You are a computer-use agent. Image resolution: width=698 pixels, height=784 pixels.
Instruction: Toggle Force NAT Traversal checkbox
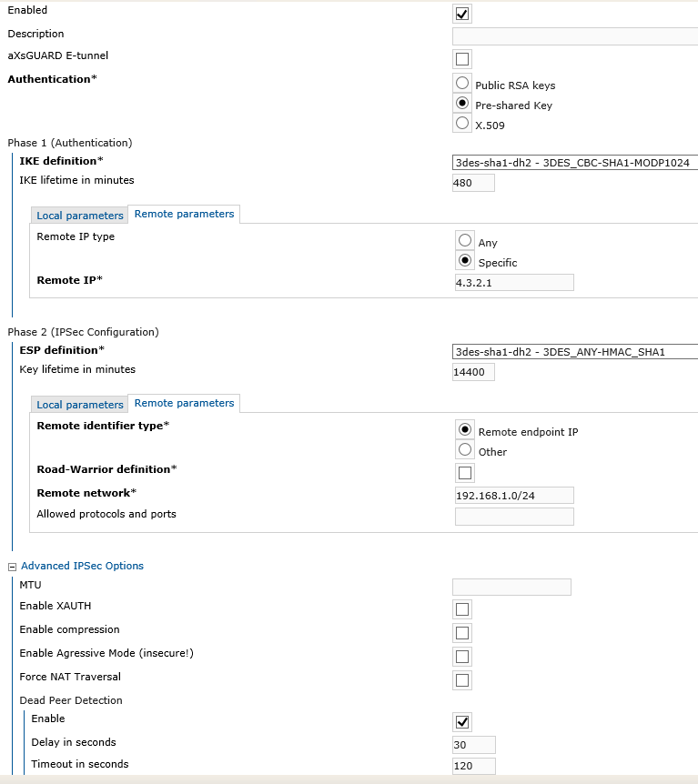point(461,680)
